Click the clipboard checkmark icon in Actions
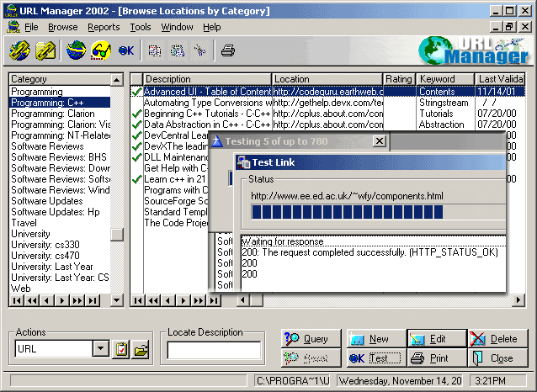537x392 pixels. coord(121,349)
